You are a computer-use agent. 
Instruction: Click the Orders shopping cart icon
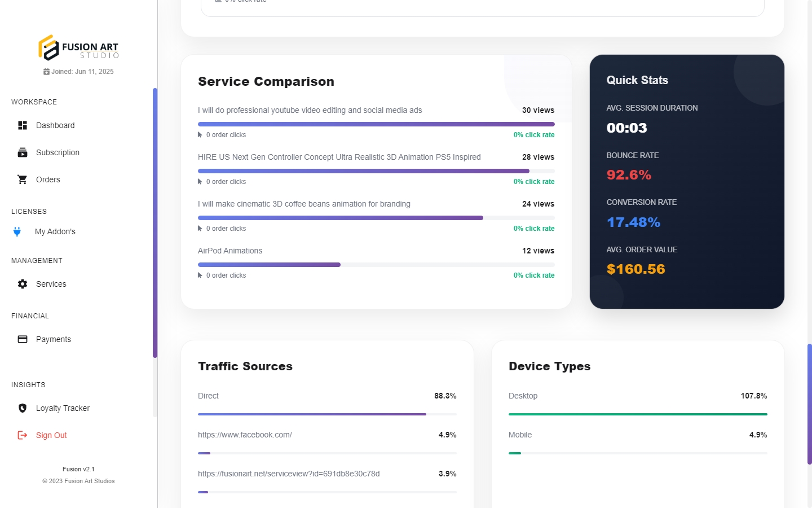[23, 179]
